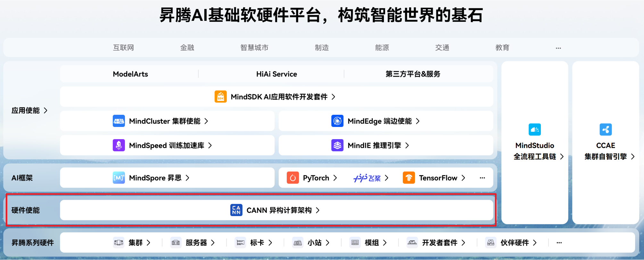Open the MindIE 推理引擎 link

tap(375, 146)
